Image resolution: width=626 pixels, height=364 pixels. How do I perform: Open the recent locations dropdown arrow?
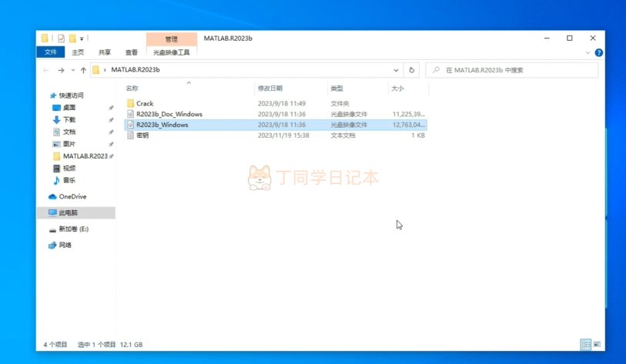72,70
